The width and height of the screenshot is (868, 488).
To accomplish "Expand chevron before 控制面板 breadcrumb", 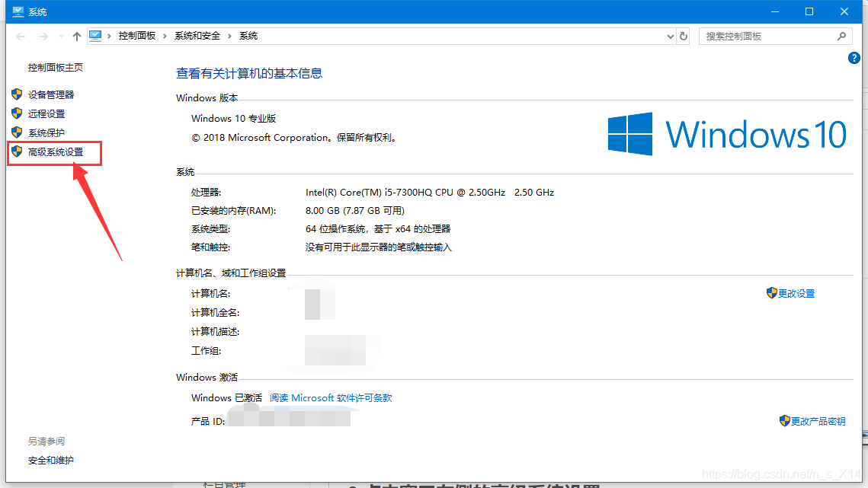I will point(110,36).
